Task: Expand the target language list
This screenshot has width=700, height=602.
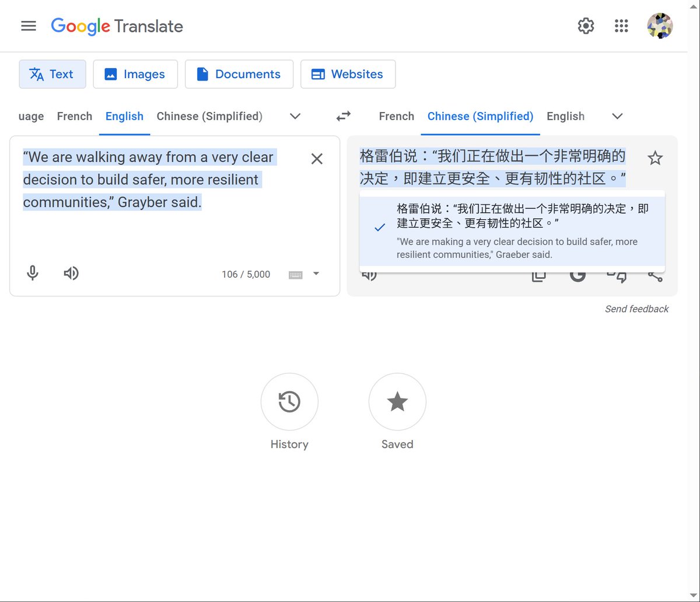Action: click(617, 116)
